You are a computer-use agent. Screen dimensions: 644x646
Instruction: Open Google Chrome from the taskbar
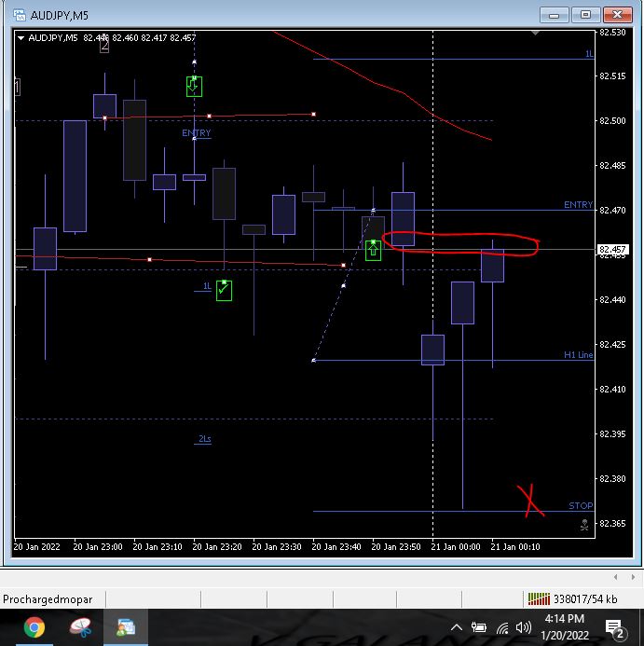[x=34, y=627]
